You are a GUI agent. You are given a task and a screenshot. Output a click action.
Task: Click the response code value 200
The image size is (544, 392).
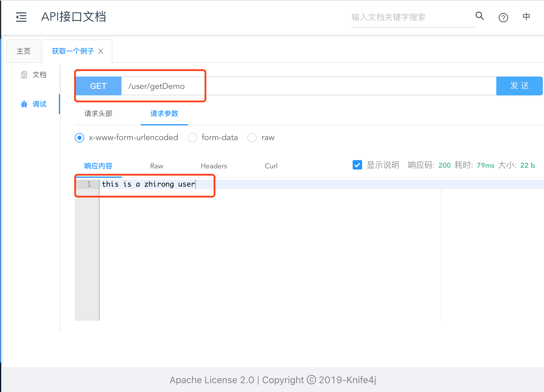pyautogui.click(x=445, y=165)
